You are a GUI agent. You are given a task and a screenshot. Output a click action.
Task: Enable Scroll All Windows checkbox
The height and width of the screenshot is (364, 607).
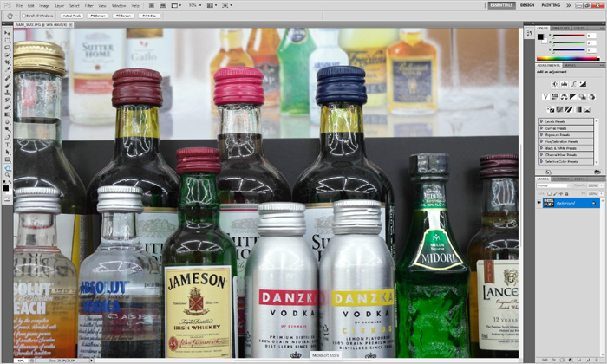[x=23, y=16]
